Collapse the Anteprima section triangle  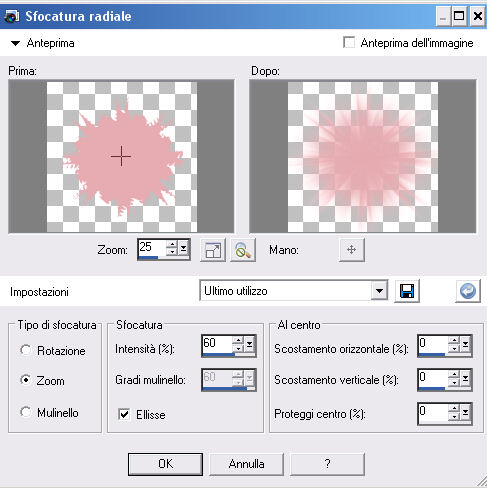[x=15, y=43]
